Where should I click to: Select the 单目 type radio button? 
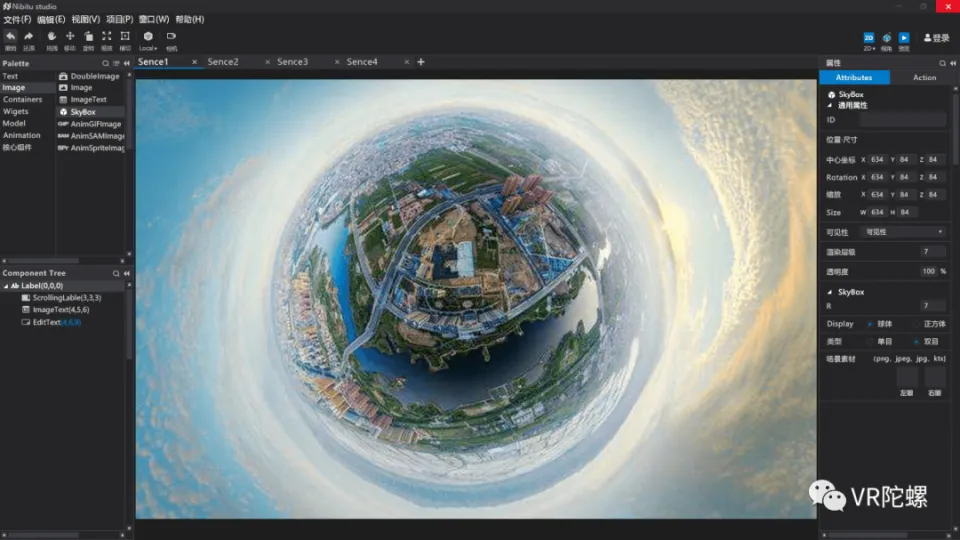tap(870, 341)
